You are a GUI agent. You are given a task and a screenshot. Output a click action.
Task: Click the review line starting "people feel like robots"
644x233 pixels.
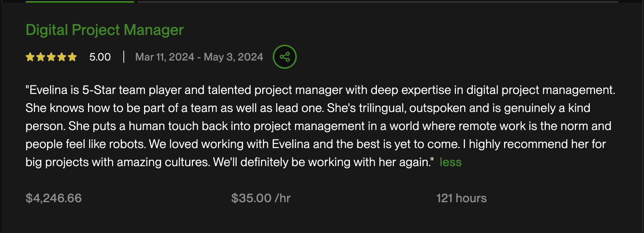[315, 144]
